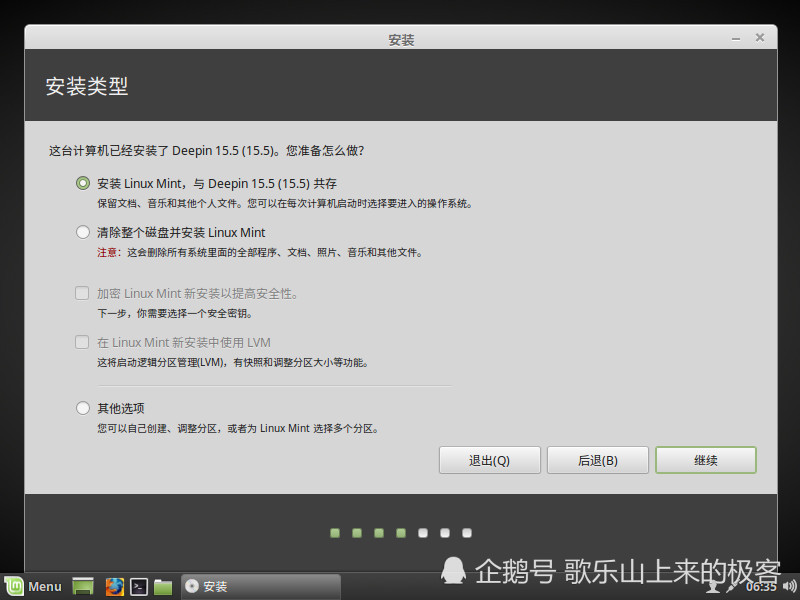Tick the 加密 Linux Mint 新安装 checkbox

(x=82, y=293)
